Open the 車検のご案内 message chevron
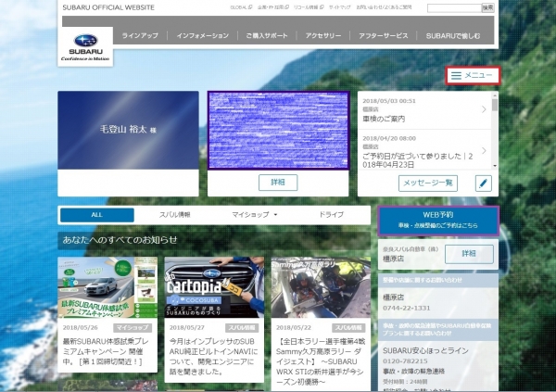This screenshot has width=556, height=392. coord(484,109)
